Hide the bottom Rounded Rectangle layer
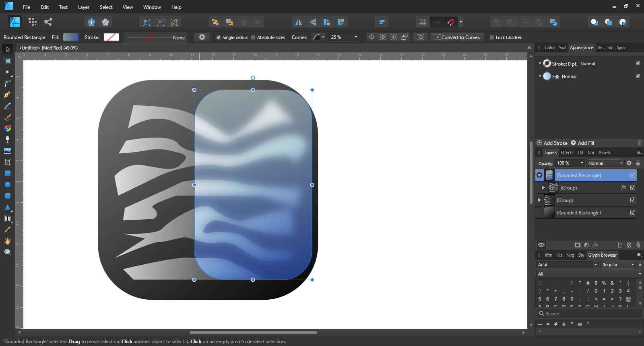Screen dimensions: 644x346 click(633, 212)
